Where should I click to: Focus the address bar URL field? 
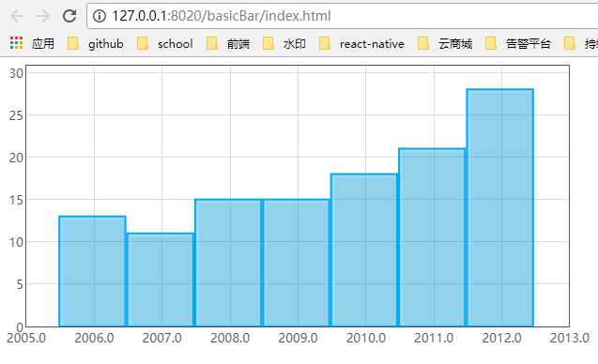[x=343, y=16]
